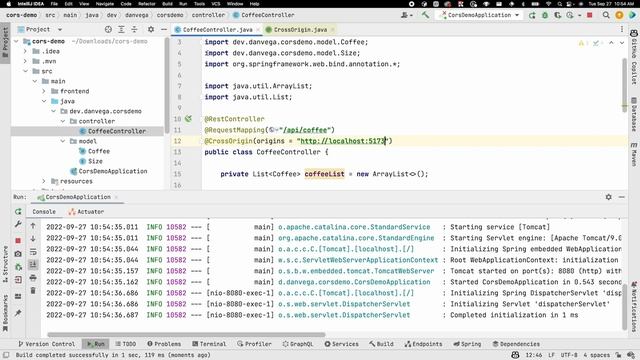Click the 12:46 caret position indicator

click(533, 355)
